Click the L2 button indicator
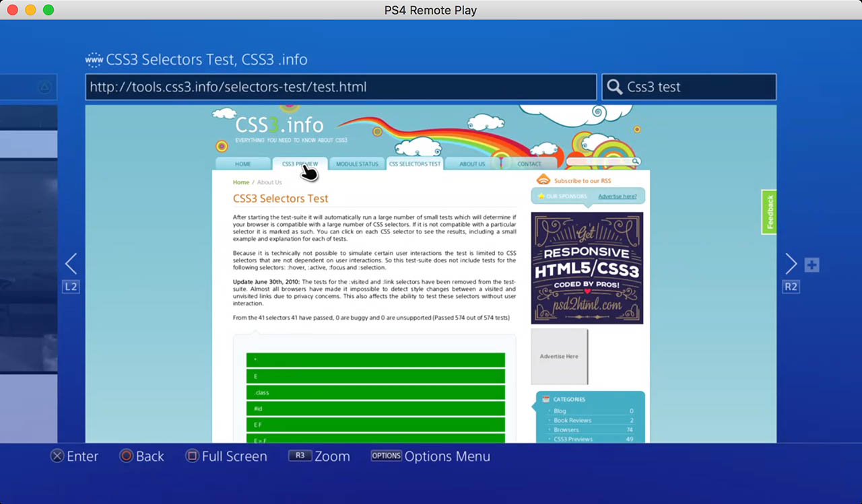The image size is (862, 504). (x=71, y=287)
